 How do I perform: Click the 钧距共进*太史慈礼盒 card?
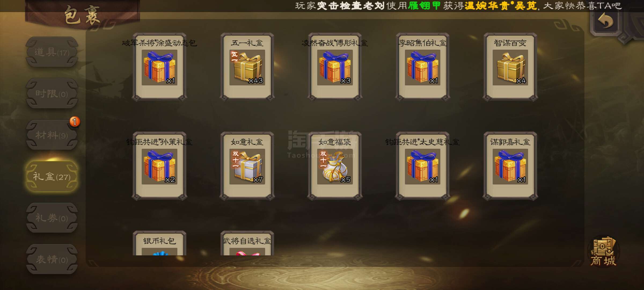pyautogui.click(x=422, y=166)
